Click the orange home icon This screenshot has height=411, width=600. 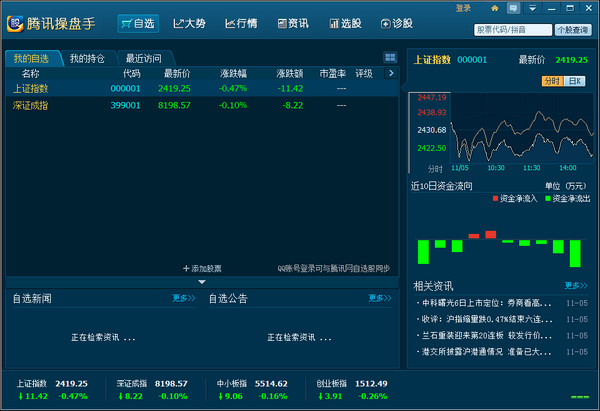tap(495, 8)
